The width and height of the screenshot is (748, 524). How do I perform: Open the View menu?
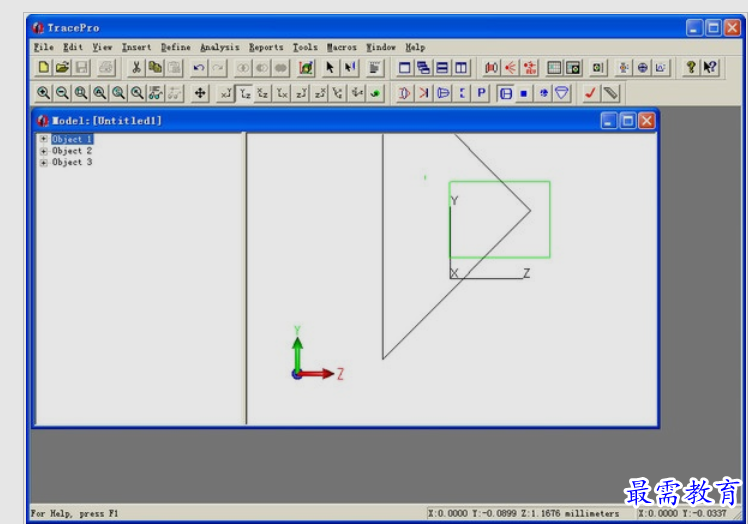(x=102, y=47)
